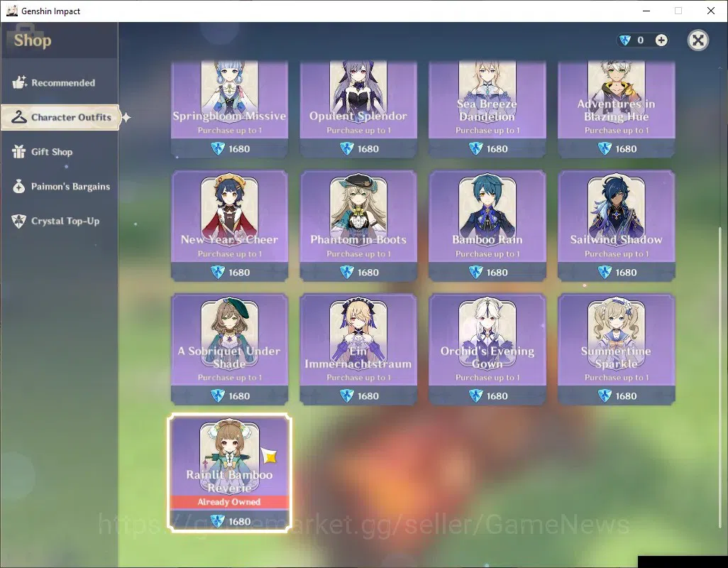This screenshot has height=568, width=728.
Task: Click the hanger Character Outfits icon
Action: (19, 117)
